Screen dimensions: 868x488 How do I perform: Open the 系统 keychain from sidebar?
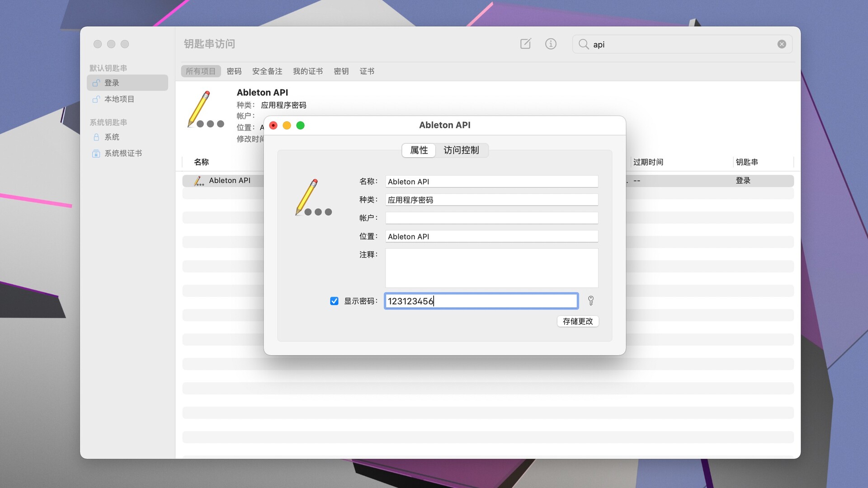(x=111, y=137)
